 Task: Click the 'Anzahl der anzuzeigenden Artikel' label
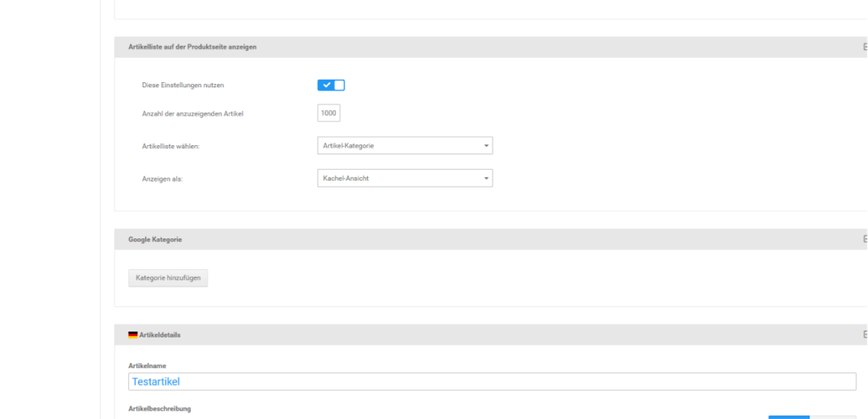(x=192, y=114)
